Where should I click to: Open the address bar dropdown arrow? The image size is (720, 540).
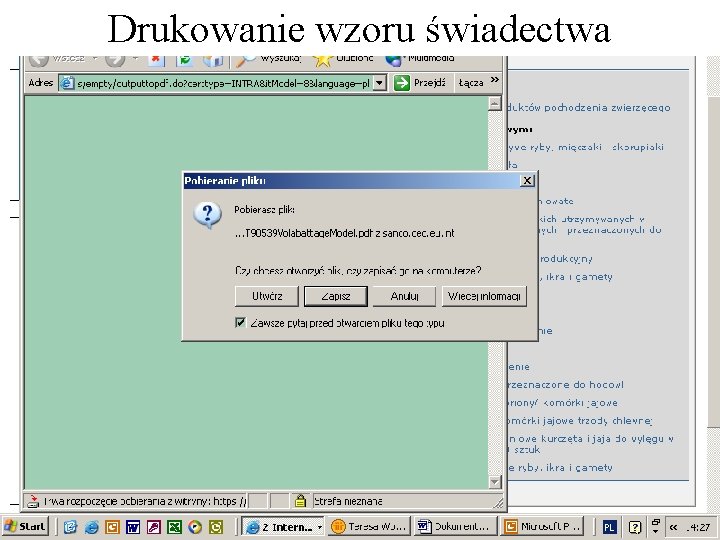(x=379, y=83)
